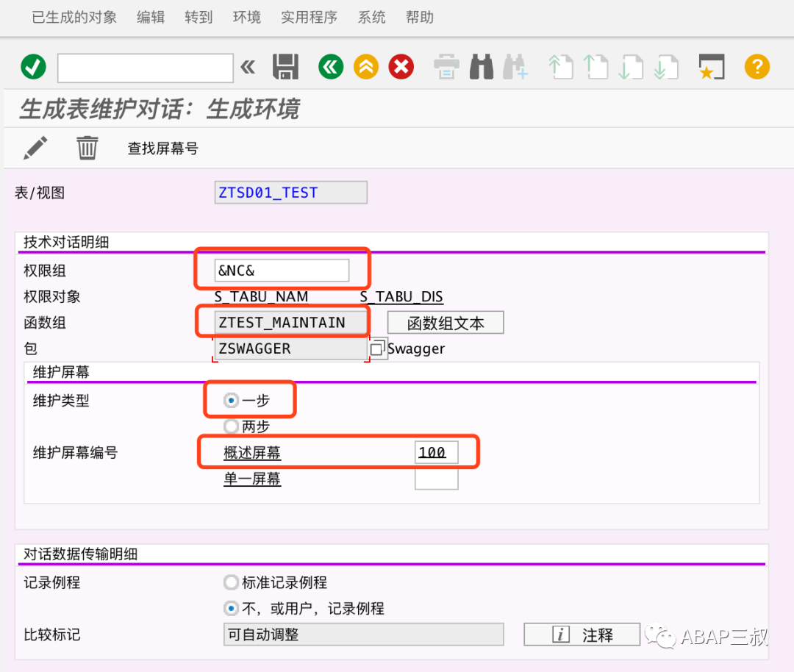Image resolution: width=794 pixels, height=672 pixels.
Task: Select the 一步 radio button
Action: [x=231, y=401]
